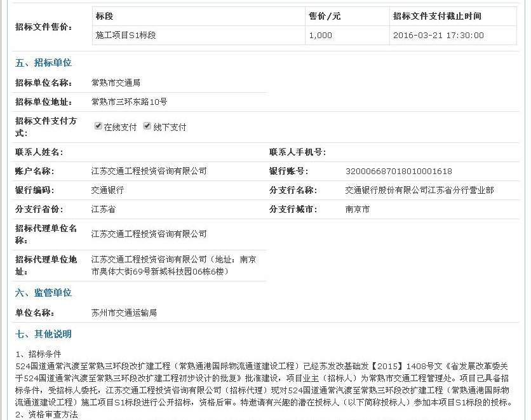Click the deadline 2016-03-21 17:30:00 cell
The width and height of the screenshot is (531, 420).
438,36
